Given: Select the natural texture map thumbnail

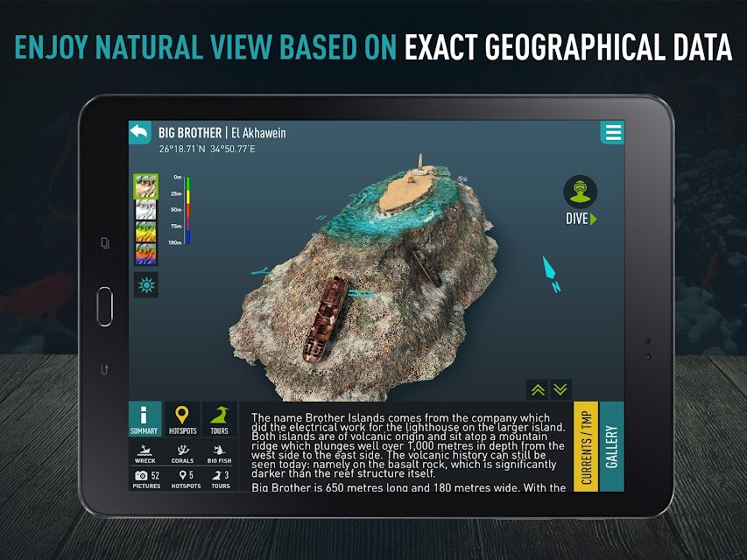Looking at the screenshot, I should [145, 186].
